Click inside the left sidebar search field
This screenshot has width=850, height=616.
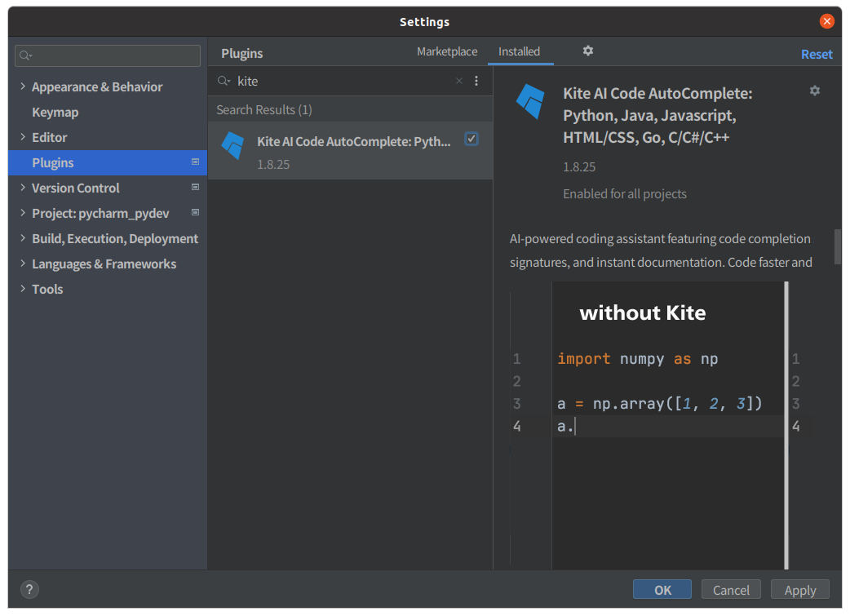107,55
